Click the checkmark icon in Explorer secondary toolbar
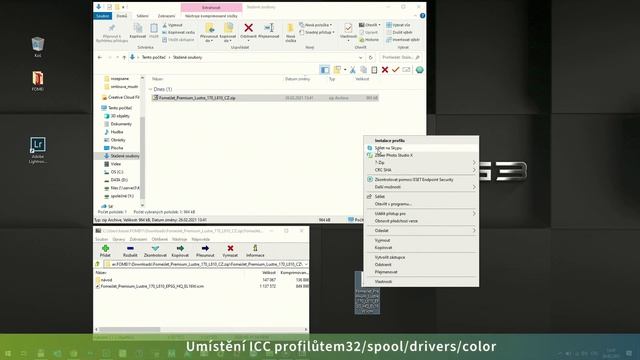This screenshot has height=360, width=640. click(395, 70)
